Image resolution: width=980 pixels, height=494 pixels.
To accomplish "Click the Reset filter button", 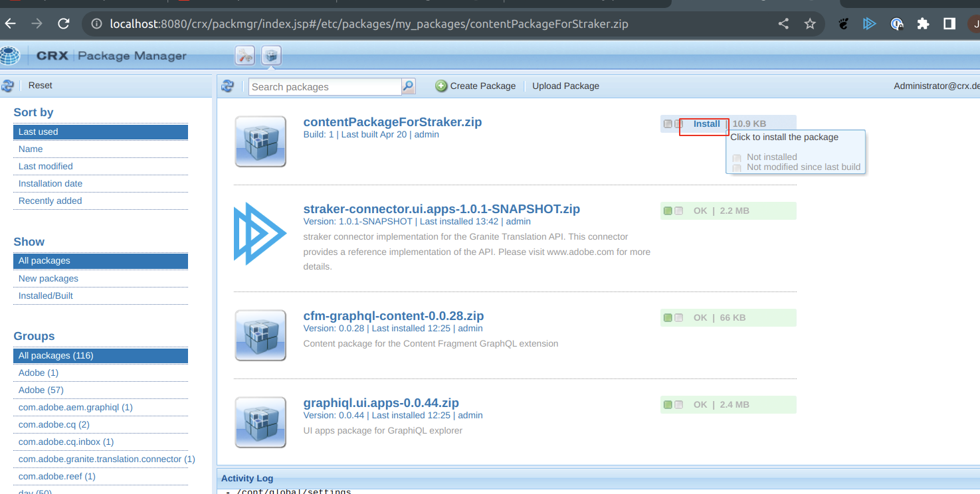I will click(40, 86).
